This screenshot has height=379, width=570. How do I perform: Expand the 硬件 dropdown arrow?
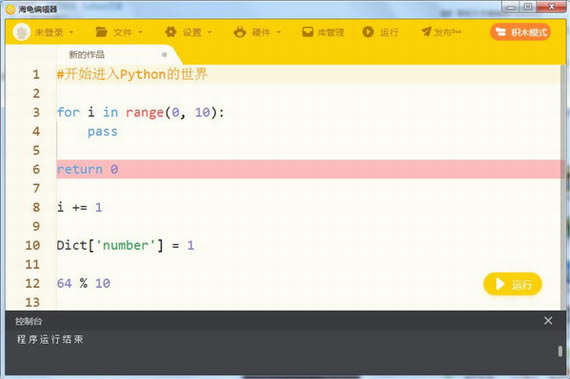[278, 32]
